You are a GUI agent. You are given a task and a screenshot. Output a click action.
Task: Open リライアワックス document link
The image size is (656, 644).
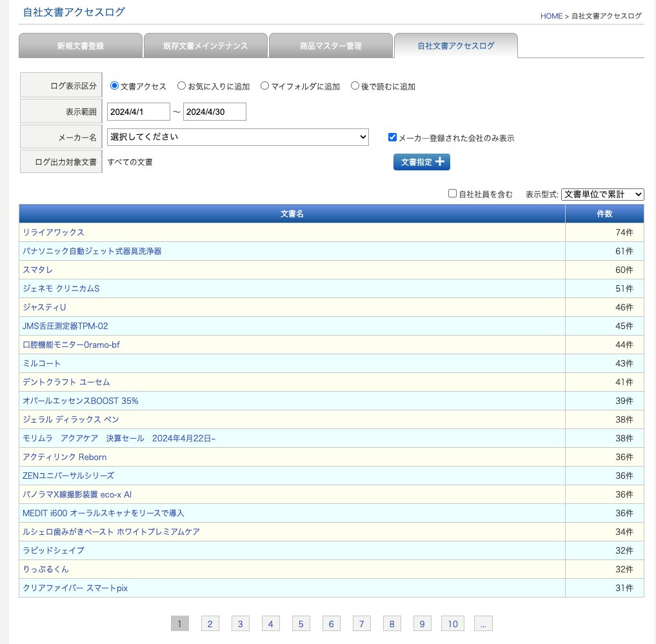coord(54,232)
